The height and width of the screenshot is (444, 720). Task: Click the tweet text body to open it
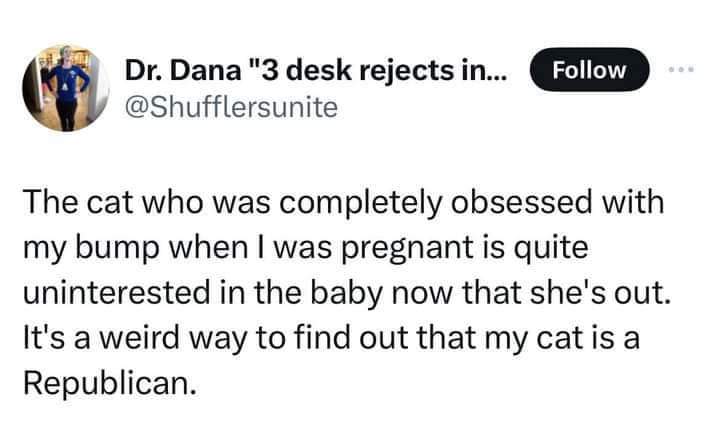tap(347, 292)
